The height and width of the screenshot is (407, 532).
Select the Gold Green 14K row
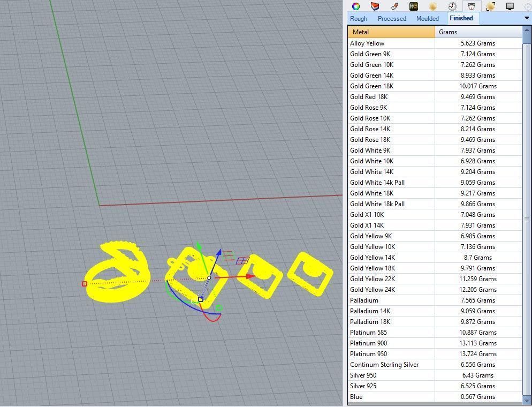pyautogui.click(x=435, y=76)
